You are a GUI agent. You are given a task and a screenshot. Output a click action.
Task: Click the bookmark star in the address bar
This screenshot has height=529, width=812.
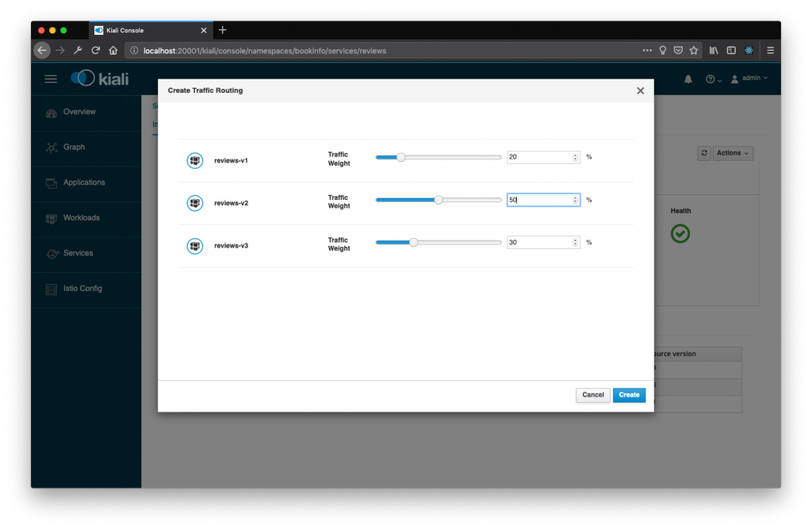pos(694,50)
